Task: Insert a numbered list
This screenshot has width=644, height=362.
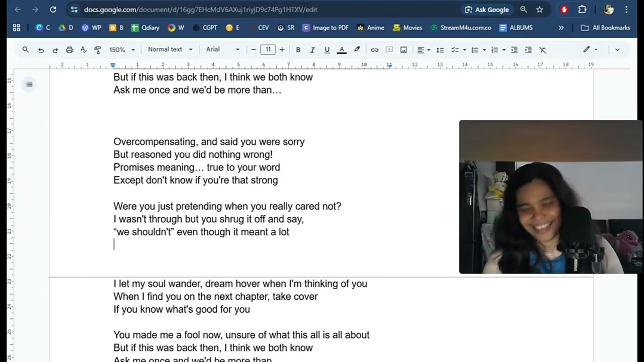Action: 495,50
